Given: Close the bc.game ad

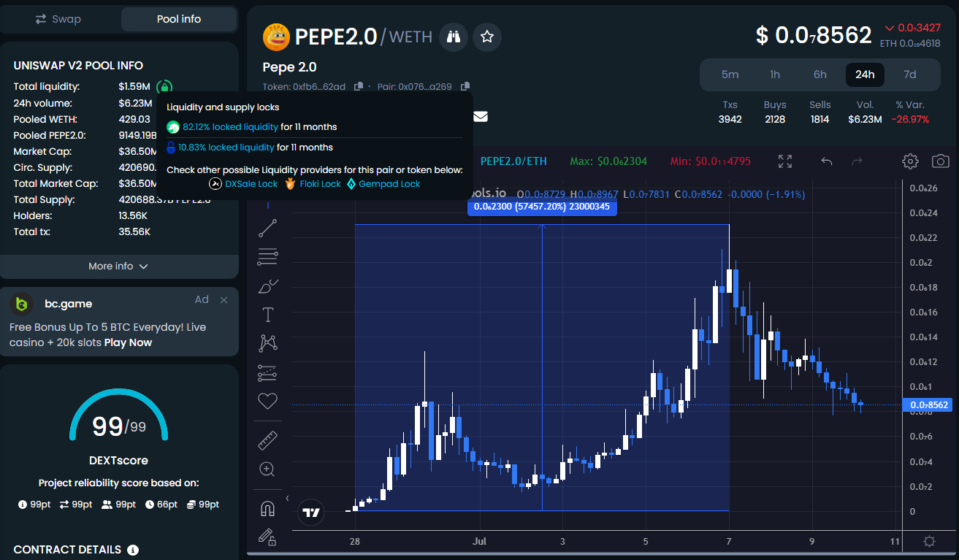Looking at the screenshot, I should (x=224, y=300).
